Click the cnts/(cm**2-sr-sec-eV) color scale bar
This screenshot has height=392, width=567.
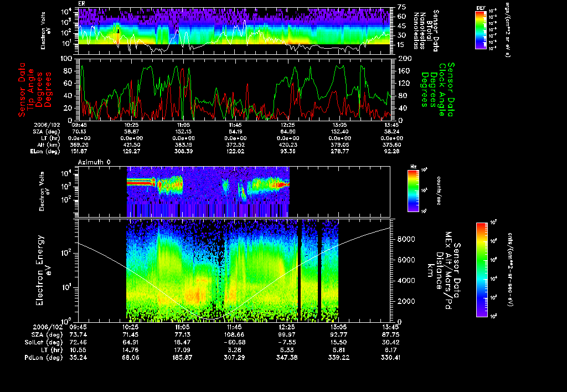pos(482,270)
